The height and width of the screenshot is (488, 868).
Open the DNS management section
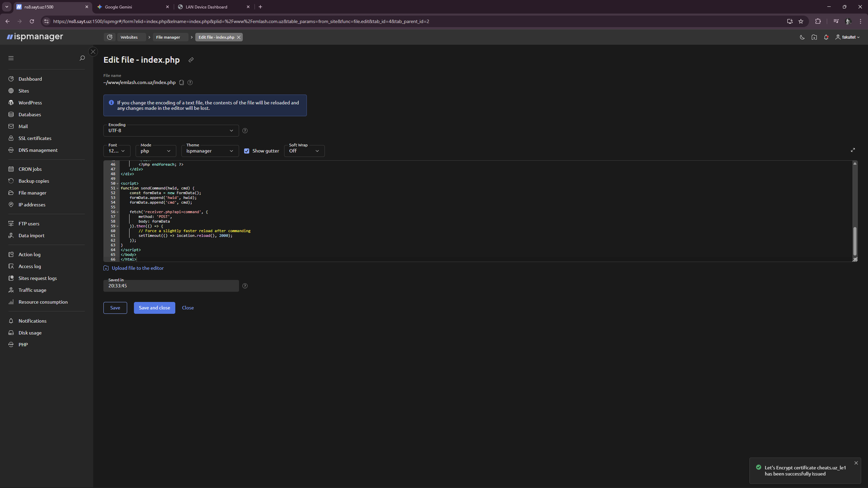click(38, 150)
